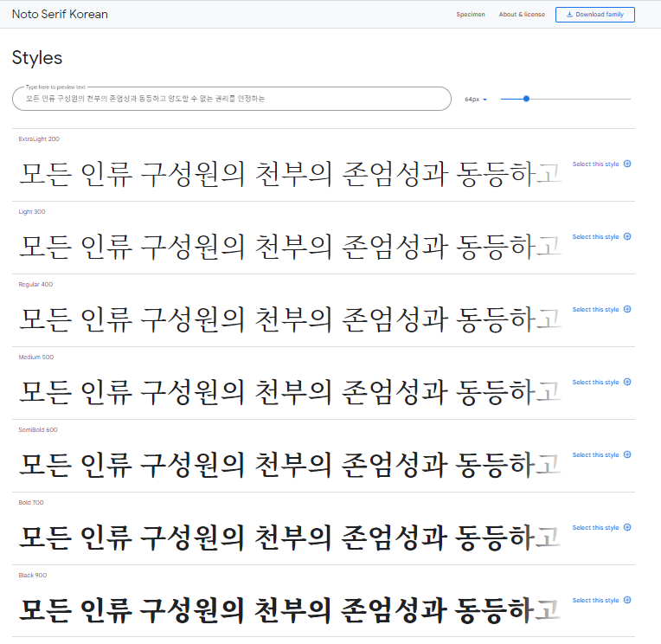Click the plus icon for Light 300 style

(x=627, y=236)
